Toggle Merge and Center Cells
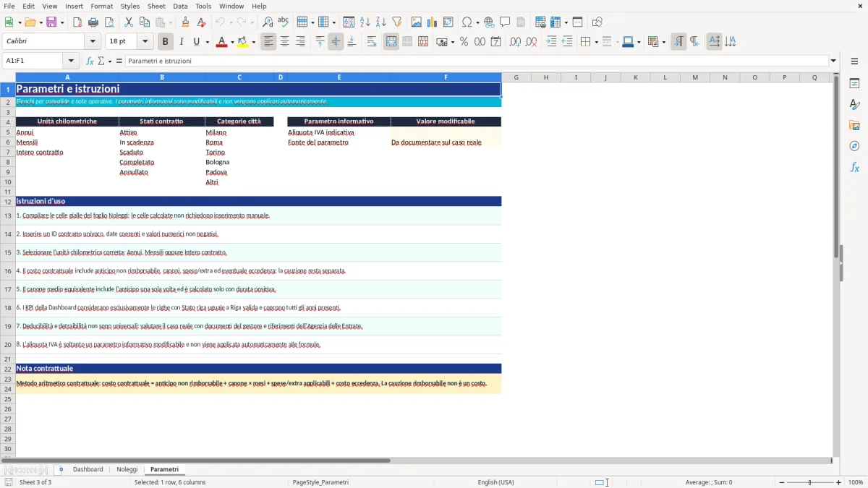The height and width of the screenshot is (488, 868). [x=391, y=42]
